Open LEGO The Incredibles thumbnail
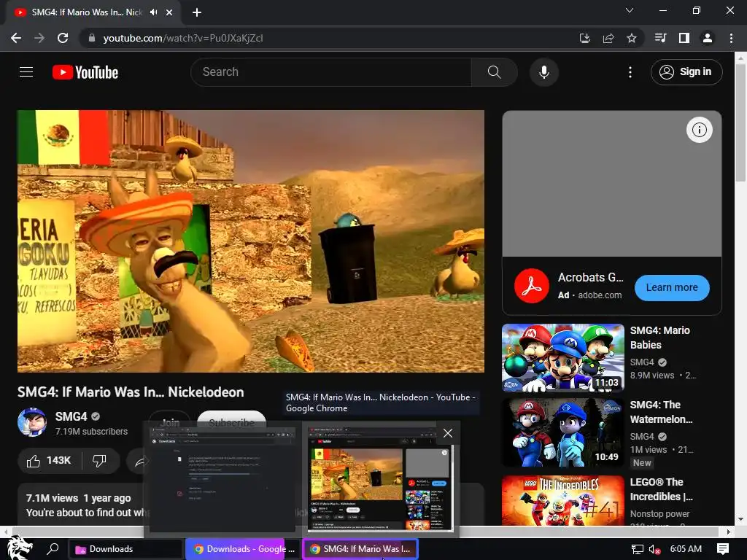This screenshot has height=560, width=747. 563,500
